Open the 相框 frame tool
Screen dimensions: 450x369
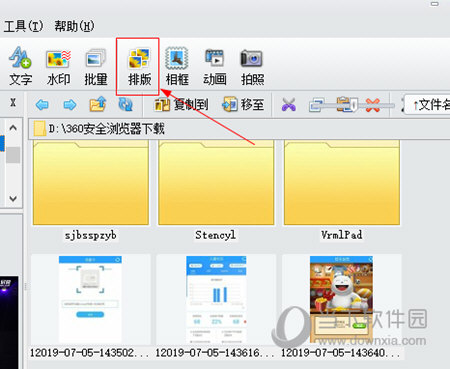pos(177,66)
